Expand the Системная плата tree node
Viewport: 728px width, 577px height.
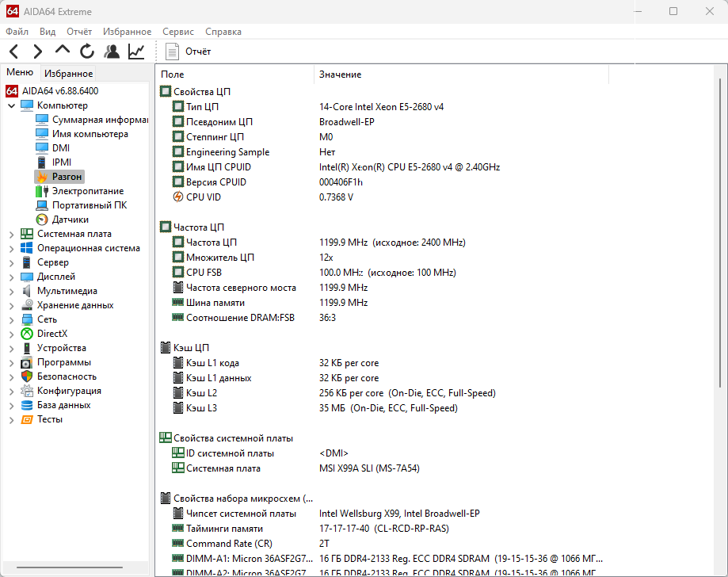click(11, 234)
